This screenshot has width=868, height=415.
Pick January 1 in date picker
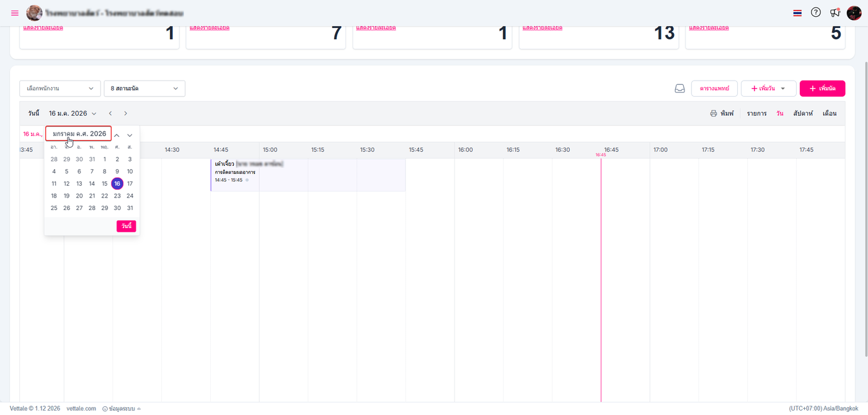(105, 159)
